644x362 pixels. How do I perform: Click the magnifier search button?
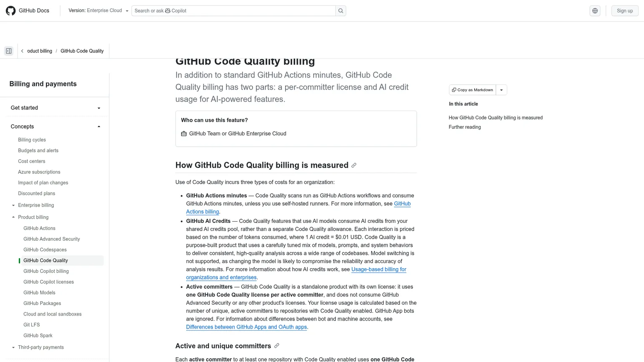[x=341, y=11]
